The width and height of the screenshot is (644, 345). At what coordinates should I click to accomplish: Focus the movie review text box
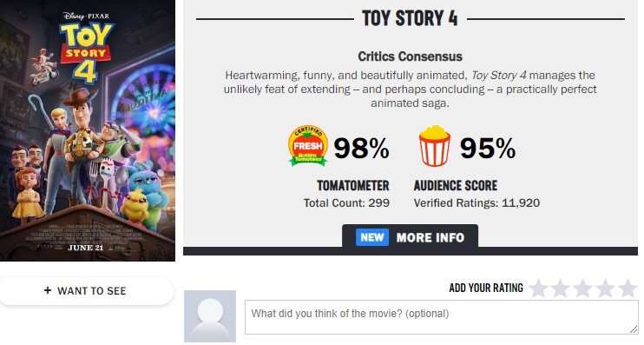click(441, 317)
